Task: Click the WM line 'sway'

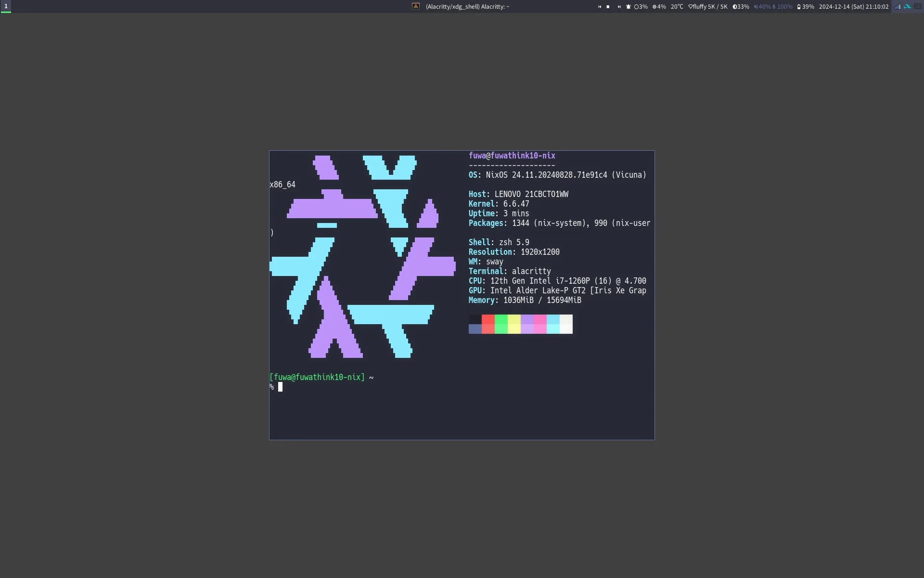Action: pyautogui.click(x=486, y=262)
